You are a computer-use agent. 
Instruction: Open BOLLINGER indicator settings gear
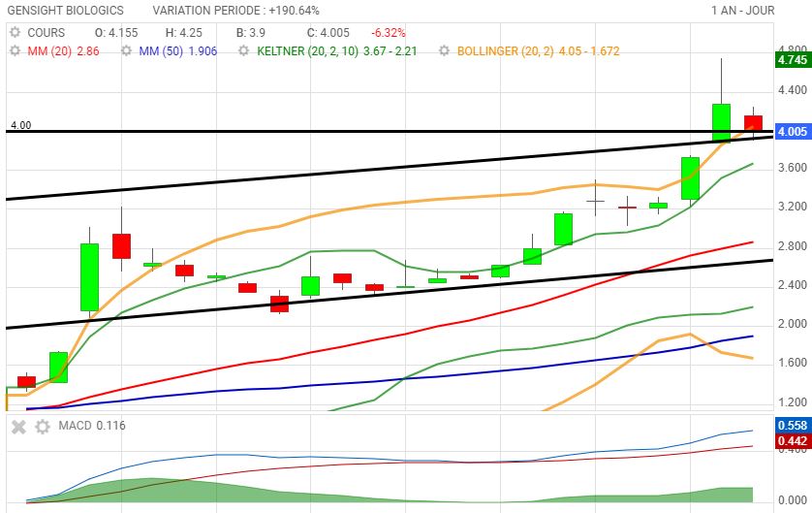[x=445, y=50]
